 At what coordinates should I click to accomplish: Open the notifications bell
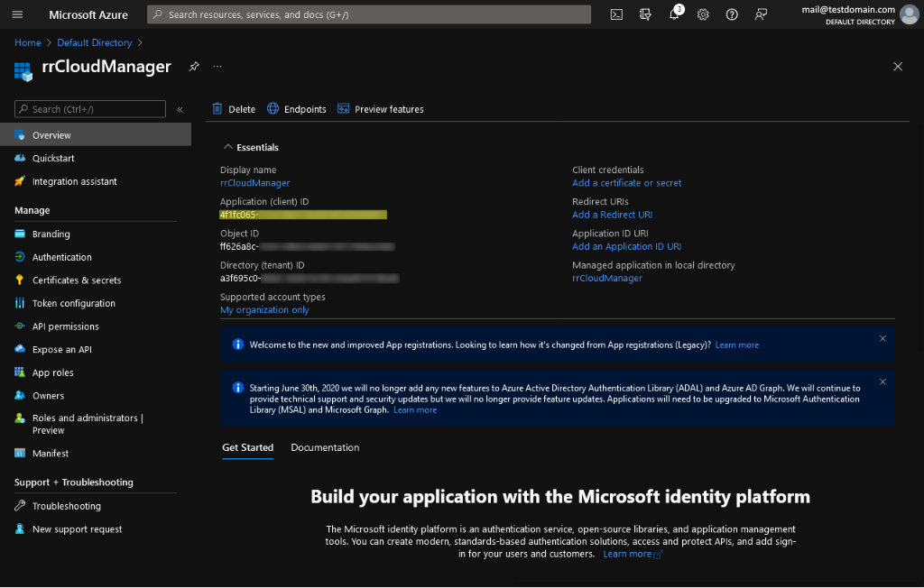(674, 14)
